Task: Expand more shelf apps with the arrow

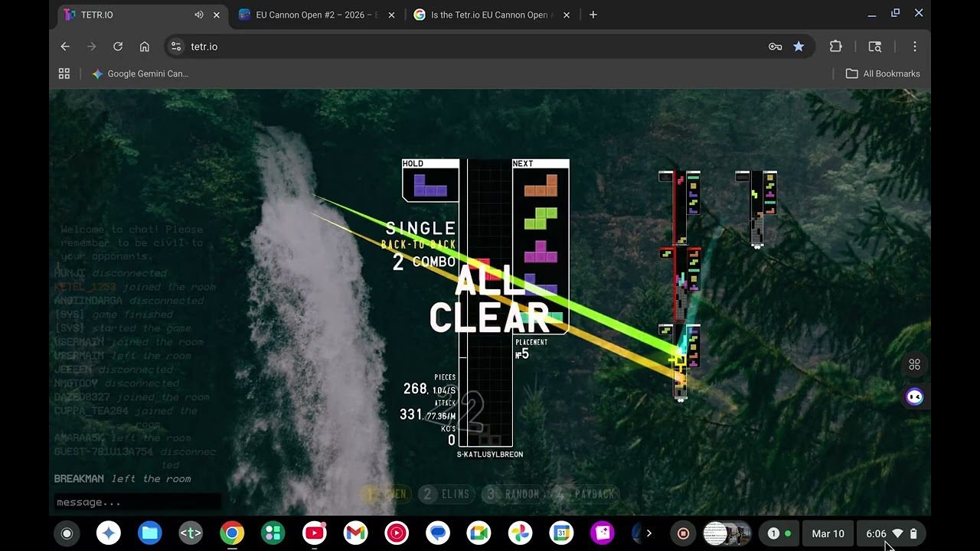Action: (649, 533)
